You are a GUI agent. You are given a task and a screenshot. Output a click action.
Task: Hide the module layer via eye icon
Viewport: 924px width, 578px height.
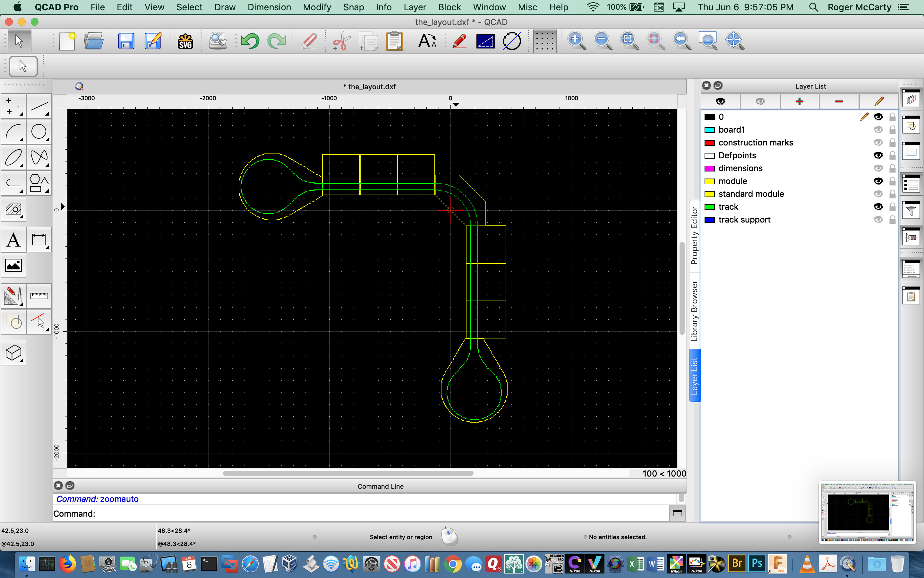[878, 181]
